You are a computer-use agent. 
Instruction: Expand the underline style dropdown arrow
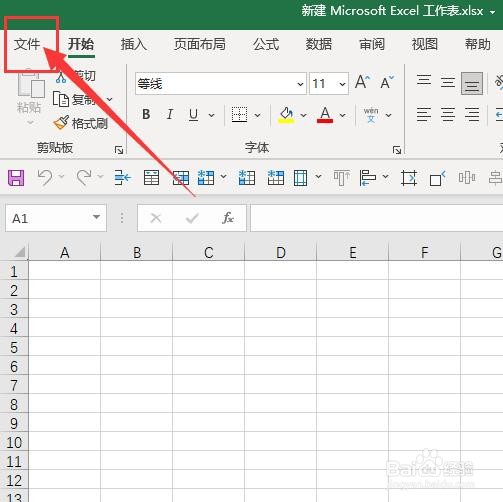[x=211, y=115]
